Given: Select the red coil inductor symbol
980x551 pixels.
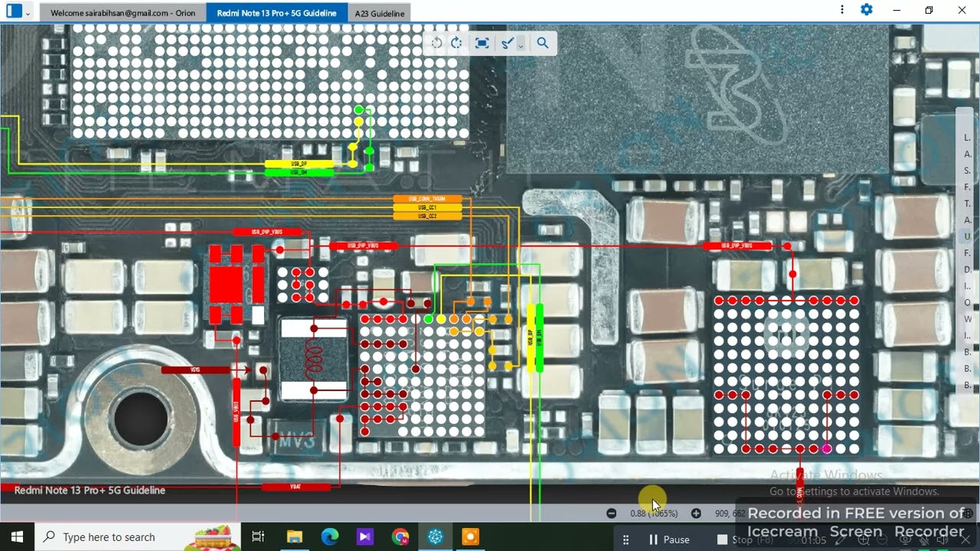Looking at the screenshot, I should coord(314,360).
